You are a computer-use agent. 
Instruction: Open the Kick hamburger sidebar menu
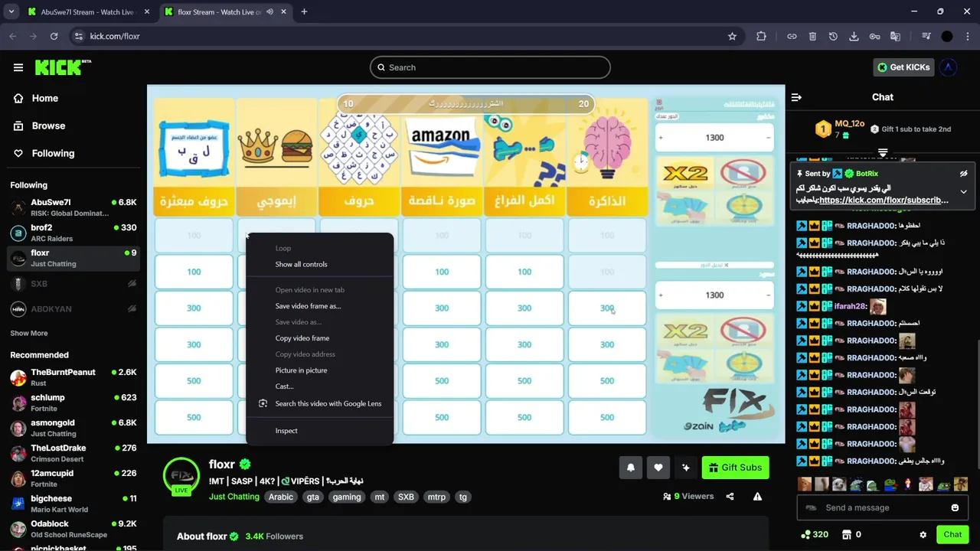(x=18, y=67)
